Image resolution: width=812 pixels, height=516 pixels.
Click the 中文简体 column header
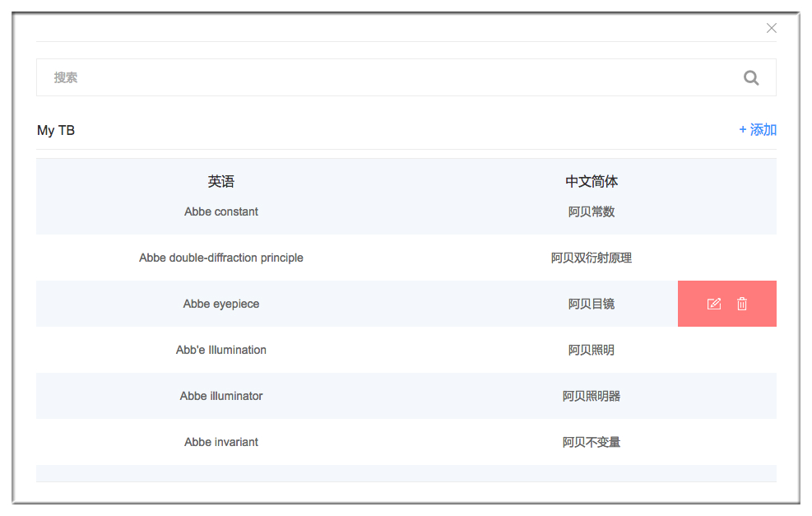[x=592, y=181]
